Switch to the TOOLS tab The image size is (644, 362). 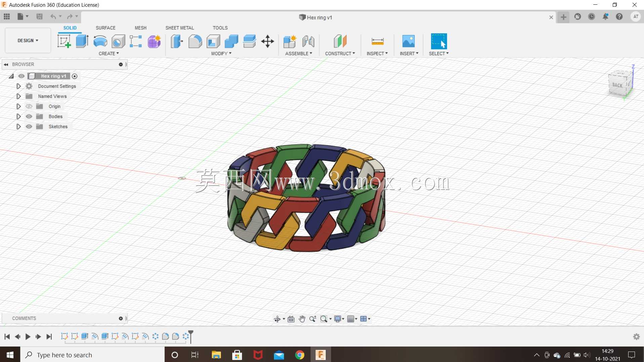tap(220, 28)
